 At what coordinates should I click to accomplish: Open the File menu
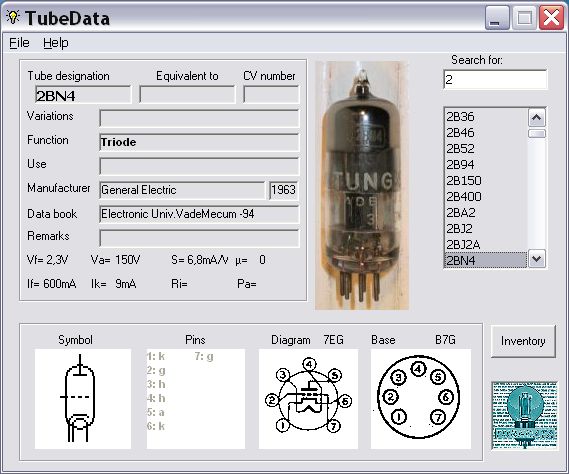pos(19,43)
